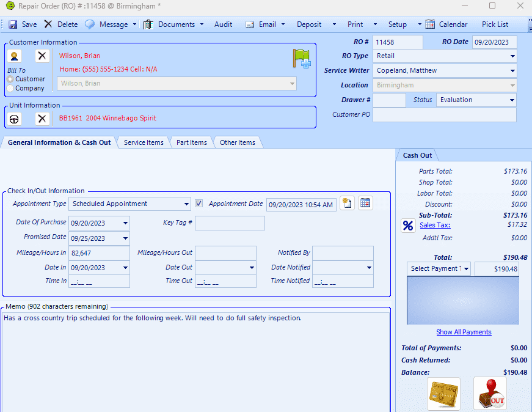Viewport: 532px width, 412px height.
Task: Switch to the Part Items tab
Action: (191, 142)
